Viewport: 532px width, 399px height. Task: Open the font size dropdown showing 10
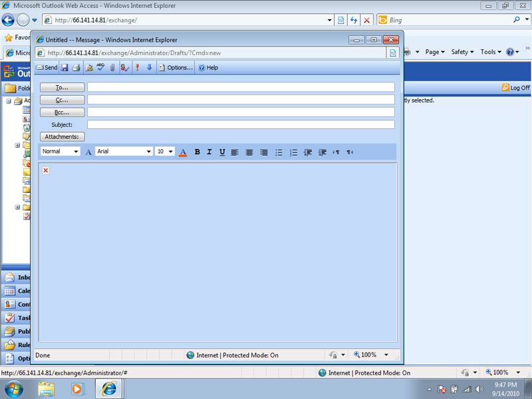click(x=164, y=152)
